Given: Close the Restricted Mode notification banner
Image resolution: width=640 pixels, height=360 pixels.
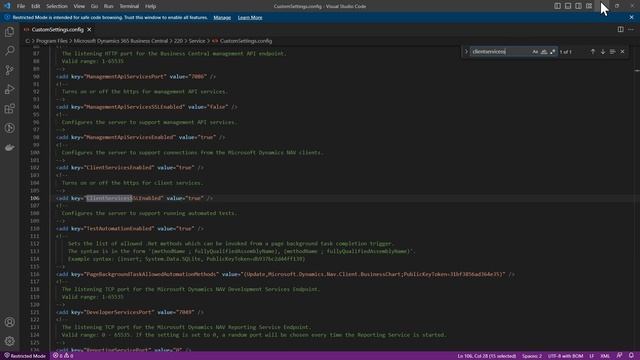Looking at the screenshot, I should pyautogui.click(x=631, y=18).
